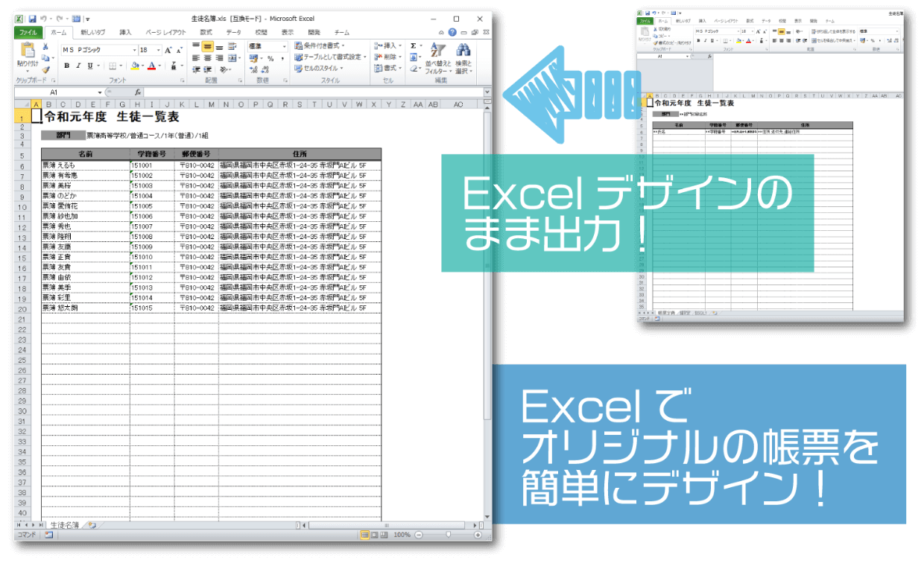Click the Undo arrow in main window title bar
The width and height of the screenshot is (924, 566).
[x=45, y=18]
